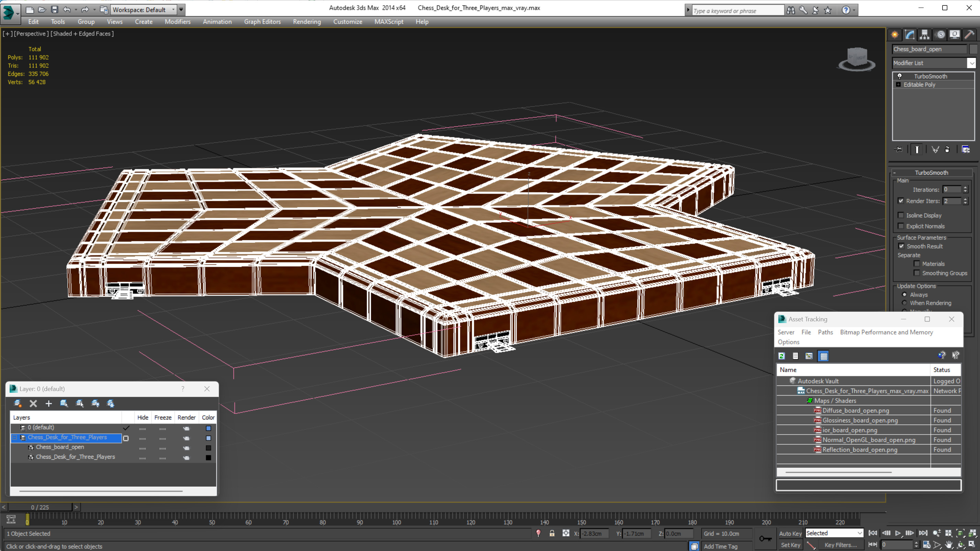The height and width of the screenshot is (551, 980).
Task: Click the Auto Key button
Action: (790, 533)
